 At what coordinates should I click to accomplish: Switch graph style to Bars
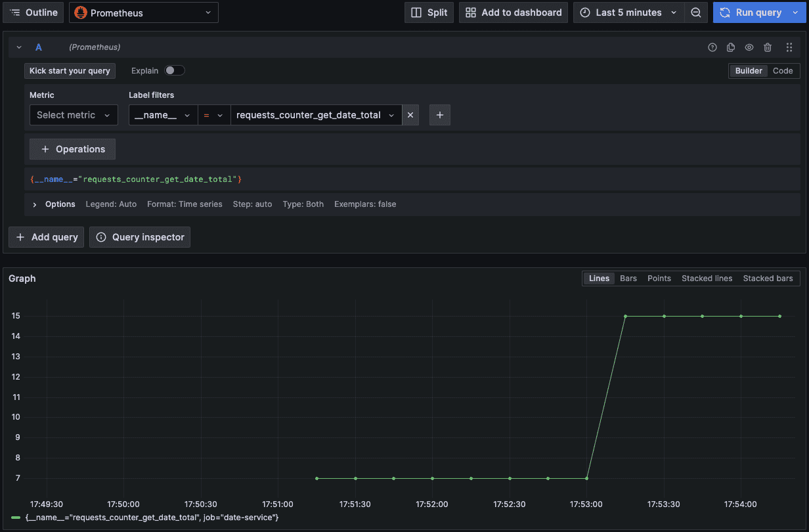pos(628,278)
